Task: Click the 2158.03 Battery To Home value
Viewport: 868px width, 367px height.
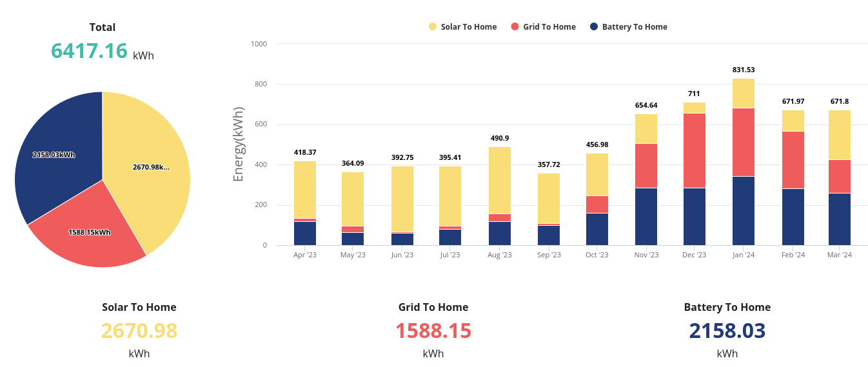Action: point(727,331)
